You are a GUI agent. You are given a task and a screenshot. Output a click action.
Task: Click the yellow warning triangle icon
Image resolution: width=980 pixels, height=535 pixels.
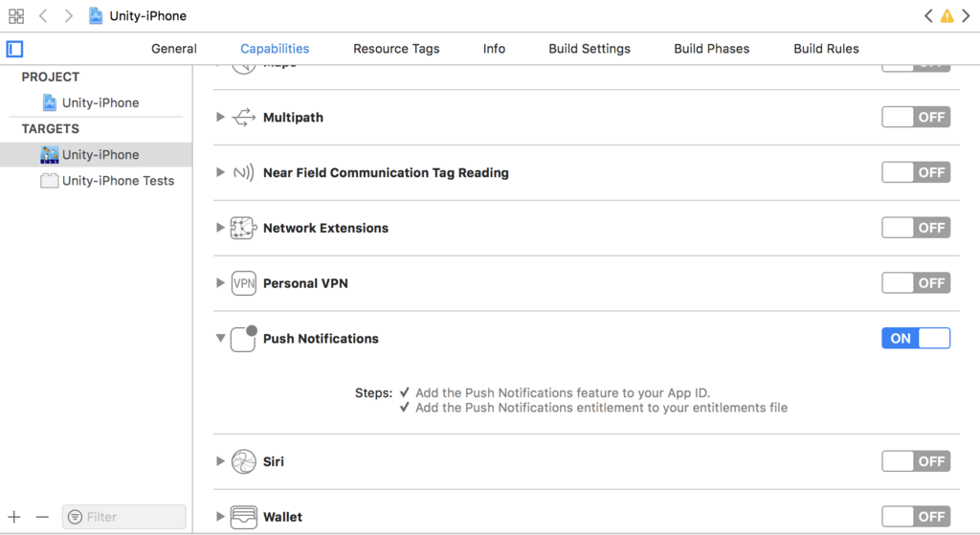947,16
